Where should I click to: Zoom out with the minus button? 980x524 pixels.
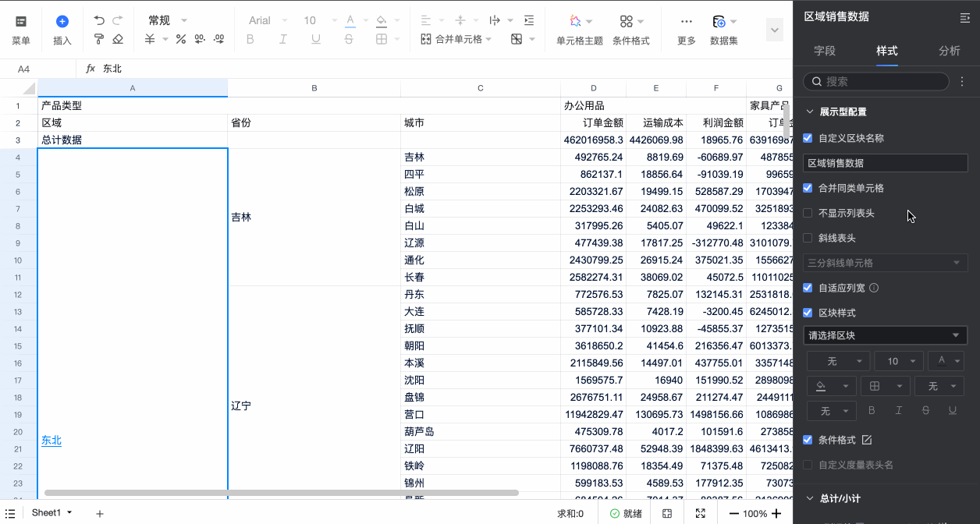pyautogui.click(x=734, y=513)
